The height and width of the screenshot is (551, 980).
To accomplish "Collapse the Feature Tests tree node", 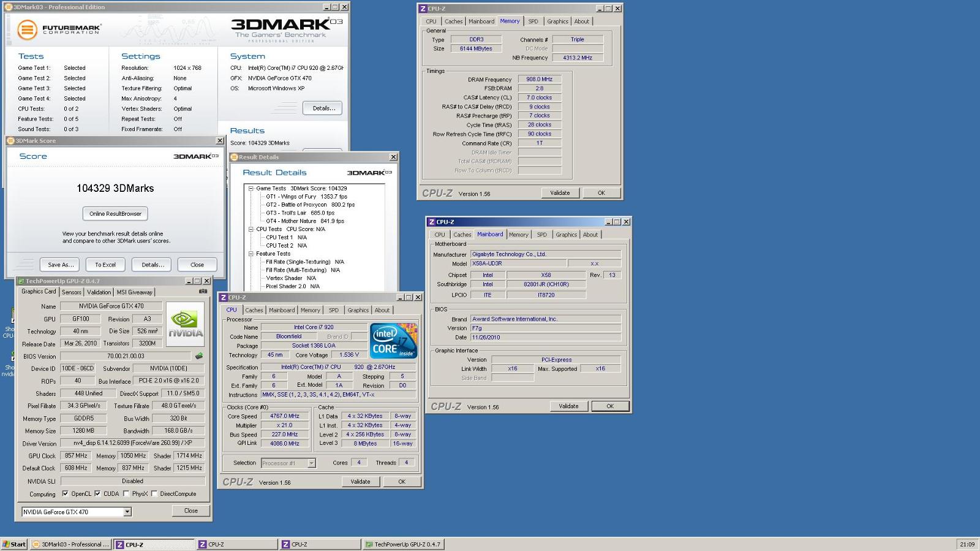I will point(251,253).
